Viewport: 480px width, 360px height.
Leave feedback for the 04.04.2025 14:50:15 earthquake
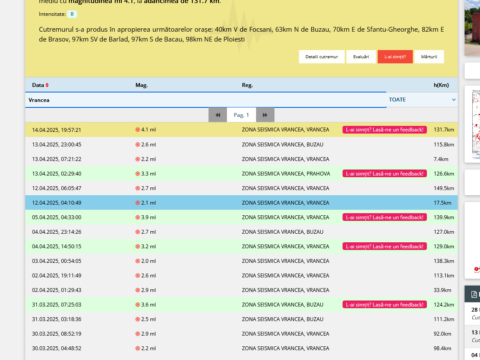click(385, 246)
